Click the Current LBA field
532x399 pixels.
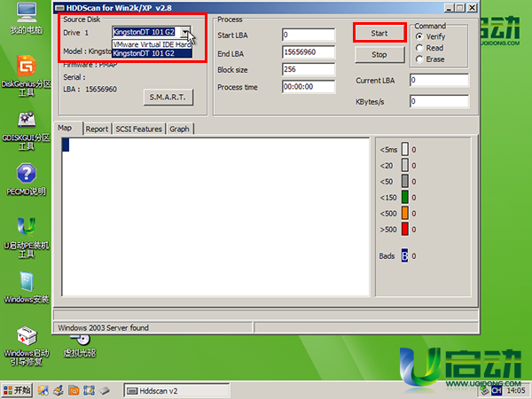coord(440,80)
